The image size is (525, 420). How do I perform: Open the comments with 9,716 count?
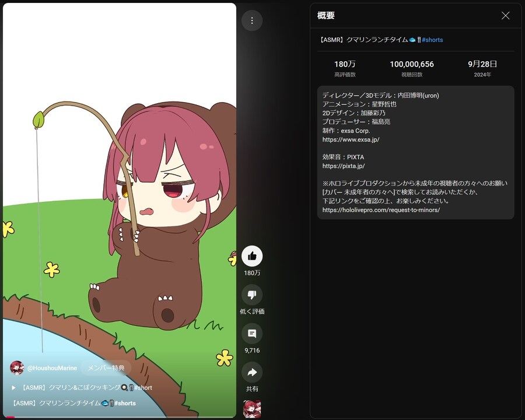pos(252,334)
